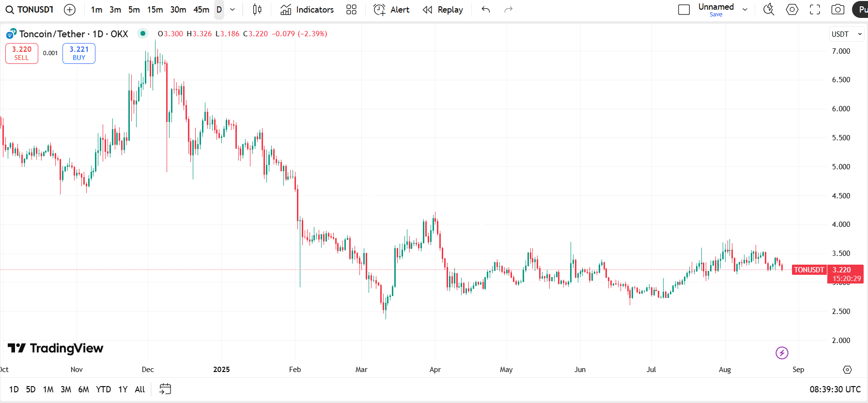Open the quick search icon
Screen dimensions: 868x403
(769, 10)
